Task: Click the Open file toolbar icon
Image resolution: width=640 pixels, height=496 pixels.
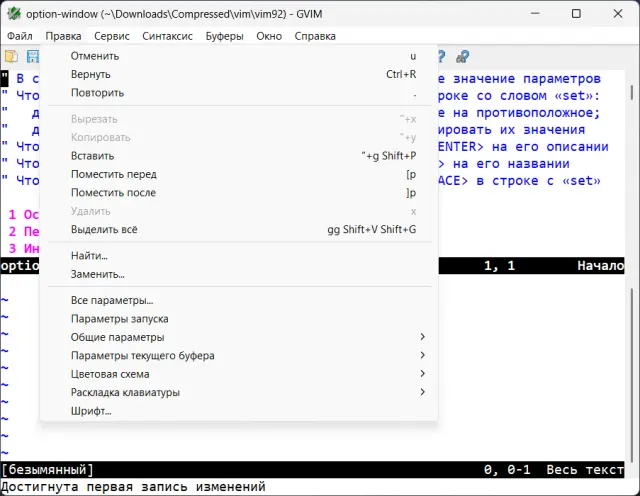Action: click(x=11, y=56)
